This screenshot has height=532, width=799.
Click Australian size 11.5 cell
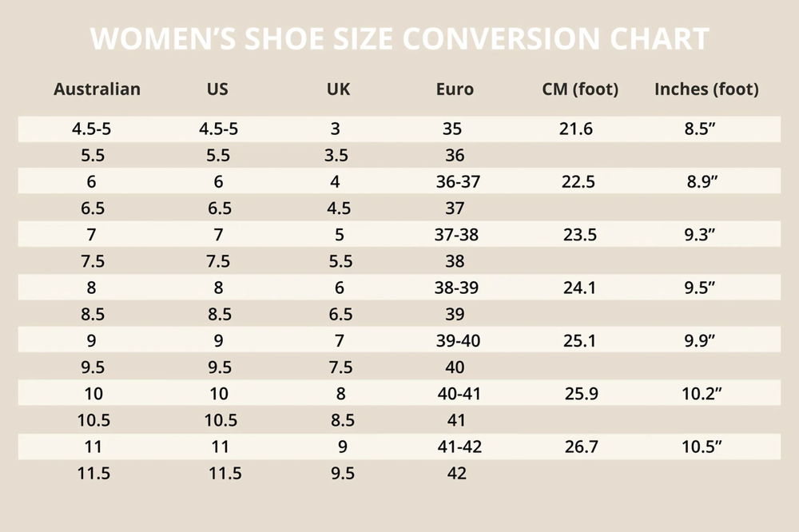pyautogui.click(x=93, y=473)
